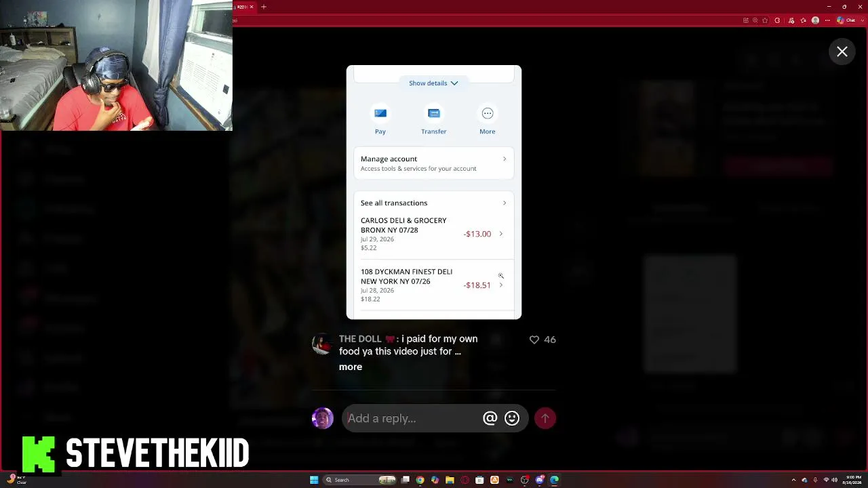Click the amount -$18.51

[x=477, y=285]
